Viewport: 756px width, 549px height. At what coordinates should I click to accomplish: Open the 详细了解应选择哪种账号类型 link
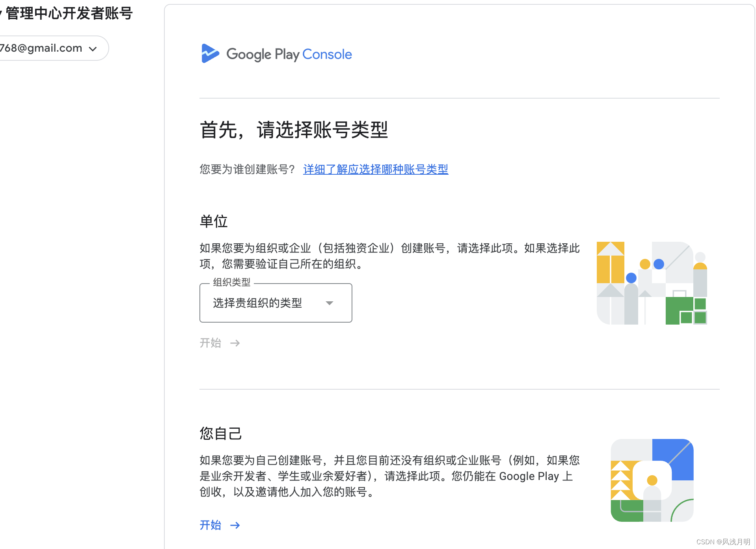pos(375,169)
